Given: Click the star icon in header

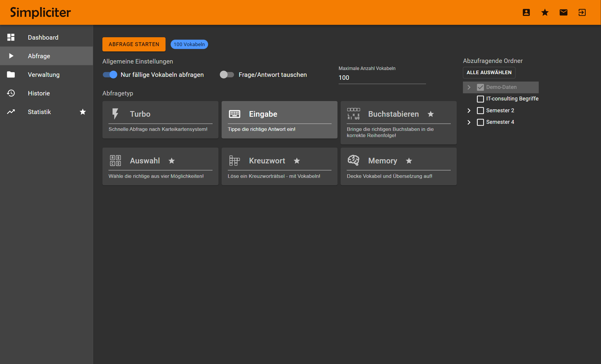Looking at the screenshot, I should point(545,12).
